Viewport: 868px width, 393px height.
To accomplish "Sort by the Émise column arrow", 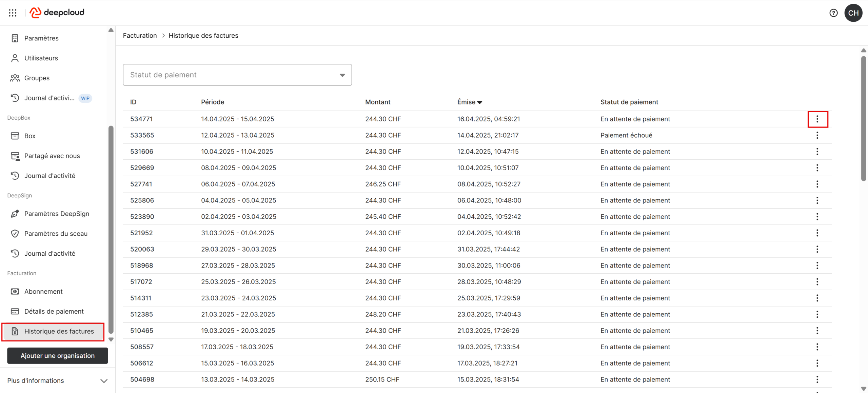I will [479, 102].
